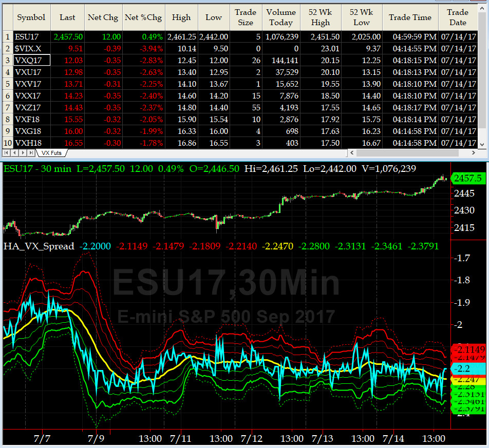Click the green 2457.5 price marker

click(468, 178)
